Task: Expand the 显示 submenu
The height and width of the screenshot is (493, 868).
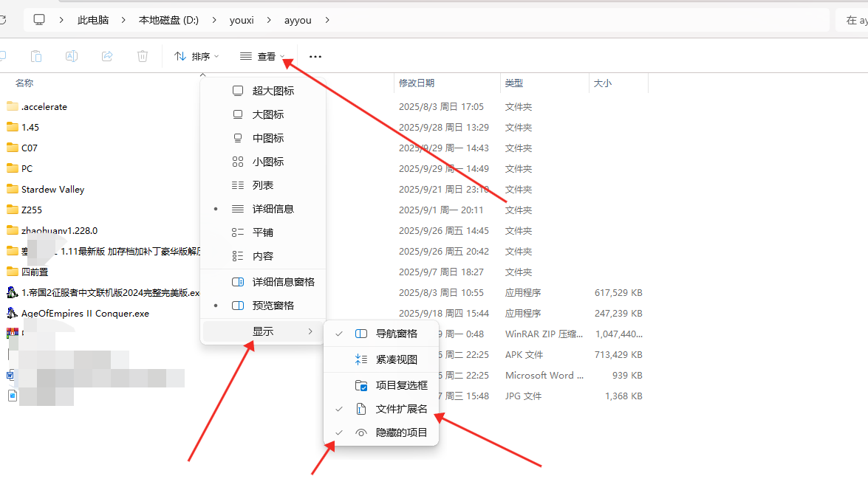Action: 263,331
